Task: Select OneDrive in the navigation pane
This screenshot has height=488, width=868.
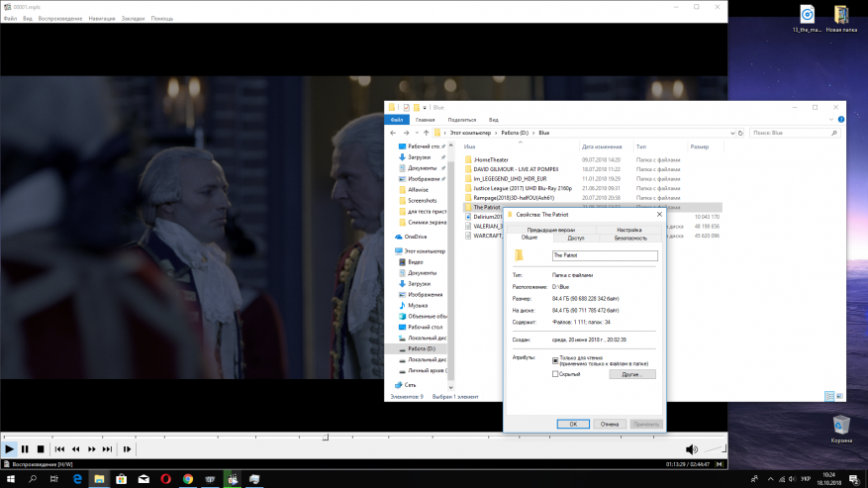Action: coord(415,237)
